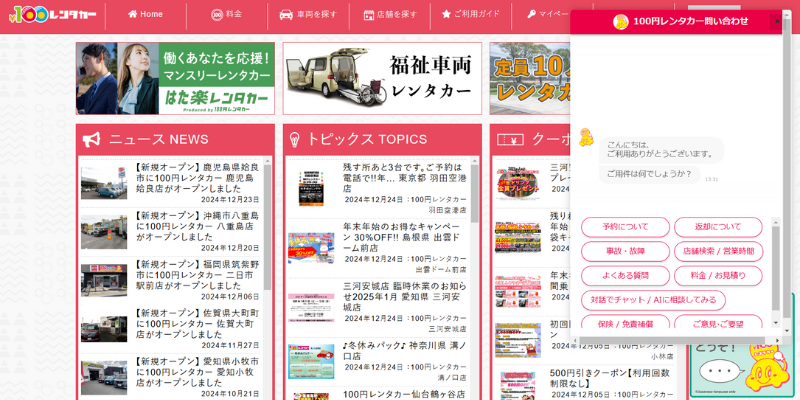This screenshot has width=800, height=400.
Task: Click thumbnail photo of 八重島店 news
Action: [104, 232]
